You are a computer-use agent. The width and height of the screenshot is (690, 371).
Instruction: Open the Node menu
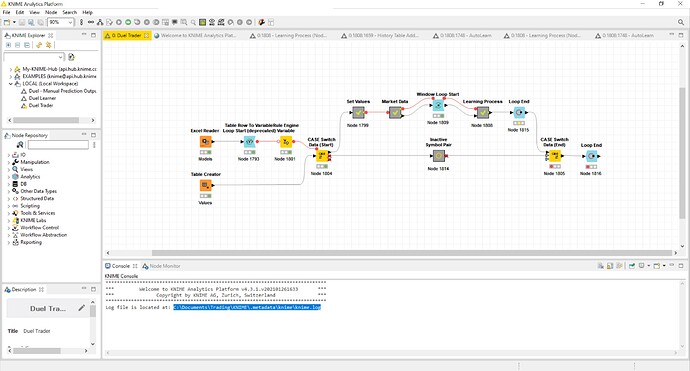pyautogui.click(x=51, y=12)
